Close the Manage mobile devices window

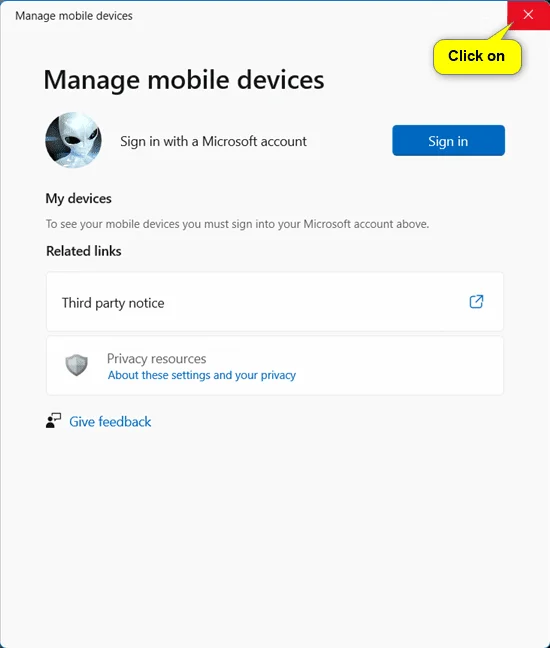529,15
